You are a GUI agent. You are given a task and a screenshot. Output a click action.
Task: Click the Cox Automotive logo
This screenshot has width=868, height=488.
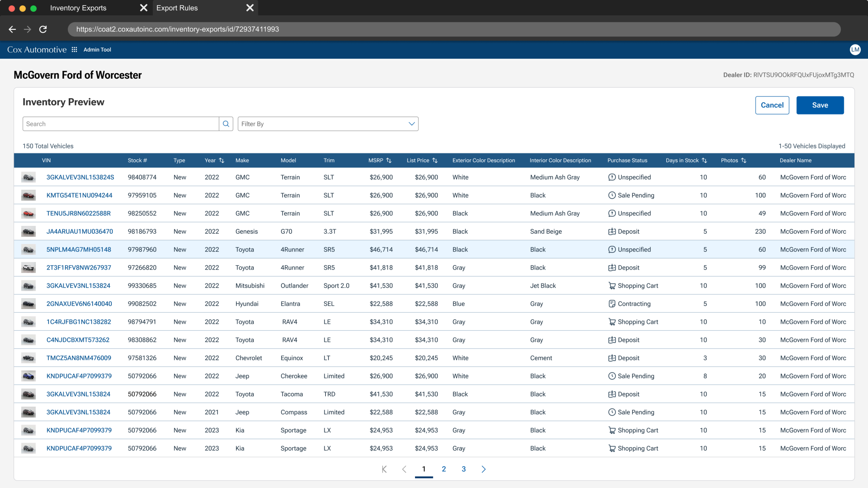(37, 49)
